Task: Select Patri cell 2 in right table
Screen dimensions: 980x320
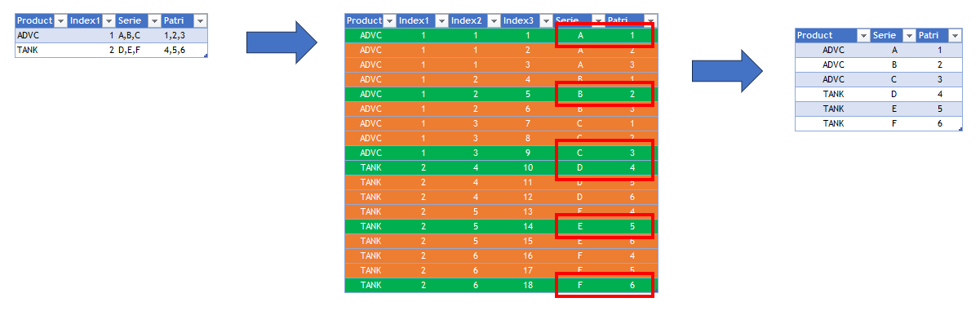Action: pos(940,65)
